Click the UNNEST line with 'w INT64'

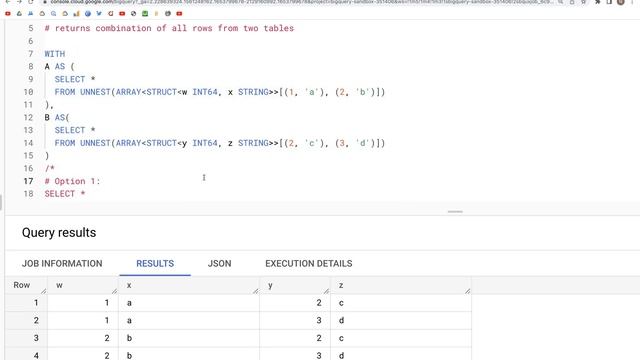click(220, 92)
